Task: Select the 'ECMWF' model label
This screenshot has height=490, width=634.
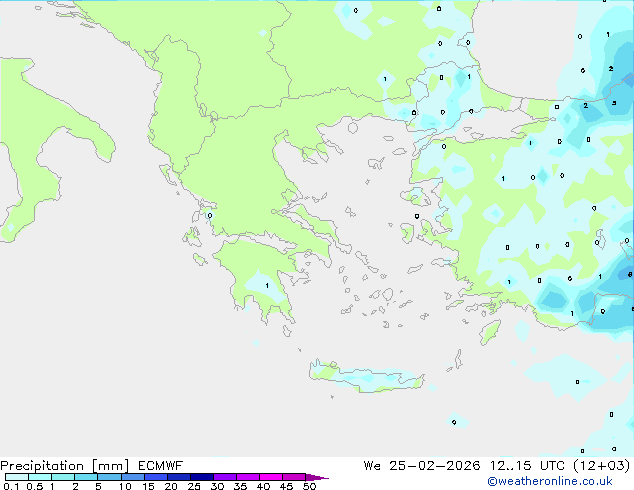Action: pos(160,466)
